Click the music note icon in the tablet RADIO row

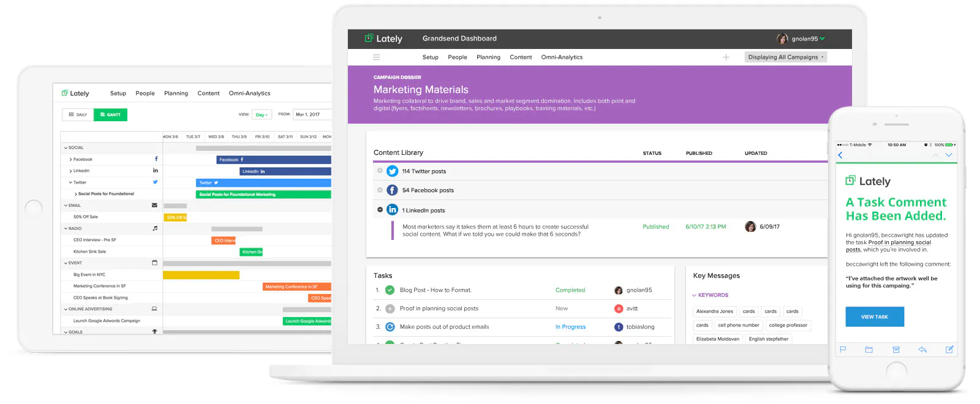click(x=155, y=228)
